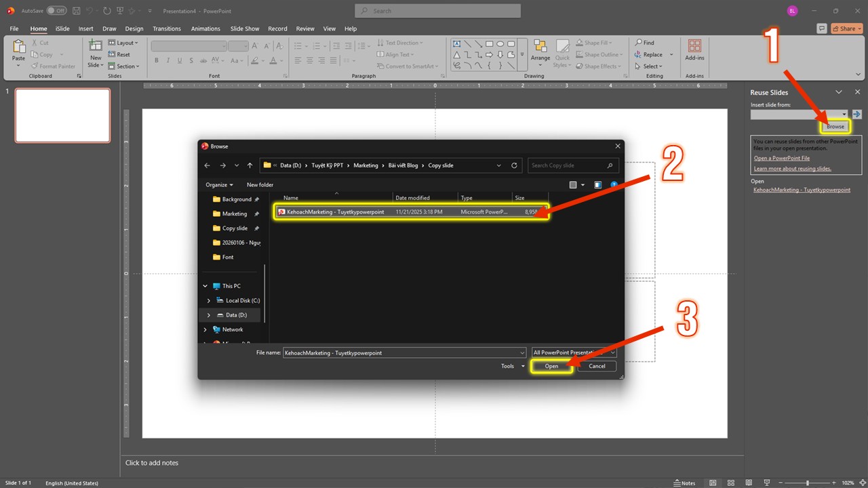The image size is (868, 488).
Task: Open the KehoachMarketing - Tuyetkypowerpoint link under Open
Action: [x=802, y=190]
